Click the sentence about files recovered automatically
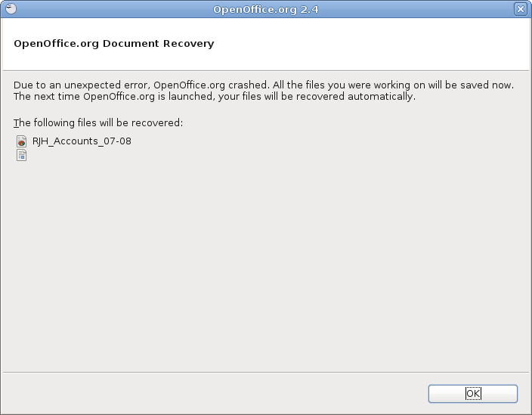532x415 pixels. click(x=215, y=96)
